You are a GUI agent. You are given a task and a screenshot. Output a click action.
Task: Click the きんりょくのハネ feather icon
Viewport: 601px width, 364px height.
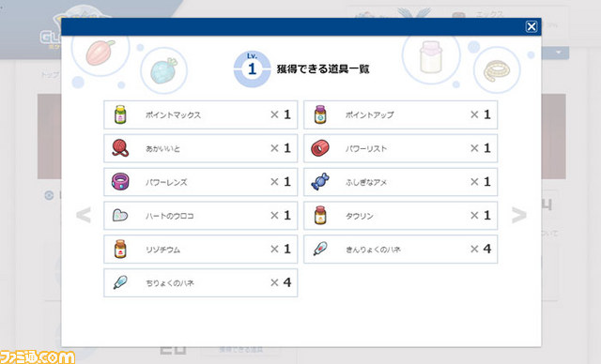pyautogui.click(x=320, y=249)
